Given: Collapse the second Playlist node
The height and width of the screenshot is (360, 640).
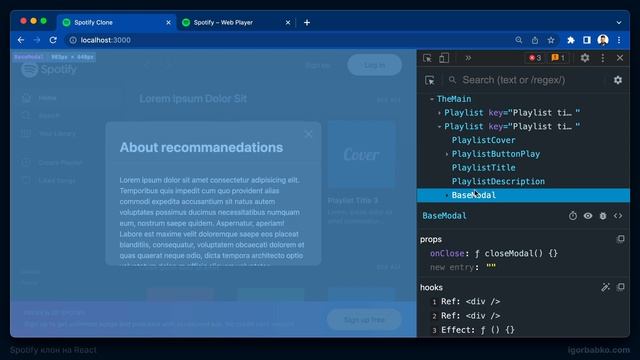Looking at the screenshot, I should point(439,127).
